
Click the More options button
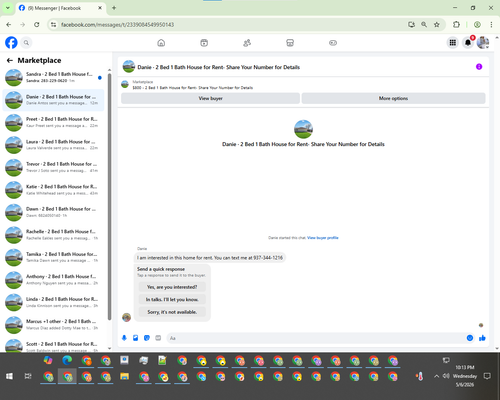click(x=393, y=98)
